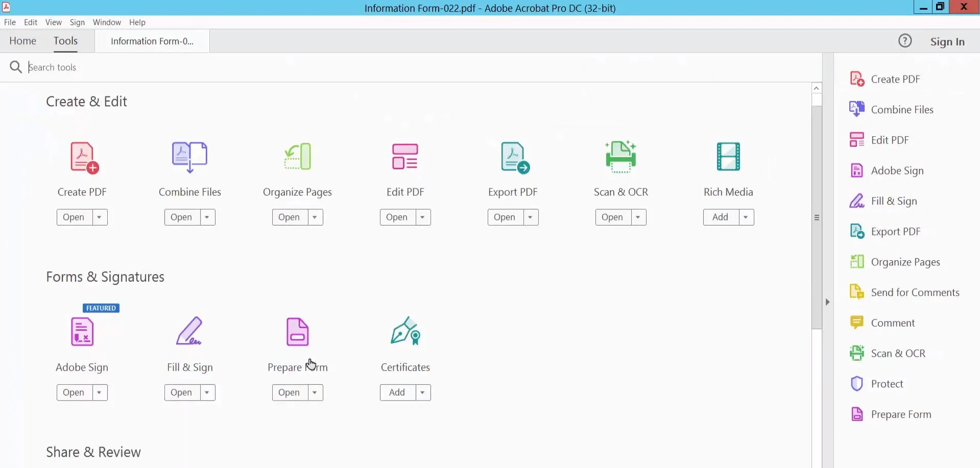This screenshot has height=468, width=980.
Task: Open the Window menu
Action: point(107,22)
